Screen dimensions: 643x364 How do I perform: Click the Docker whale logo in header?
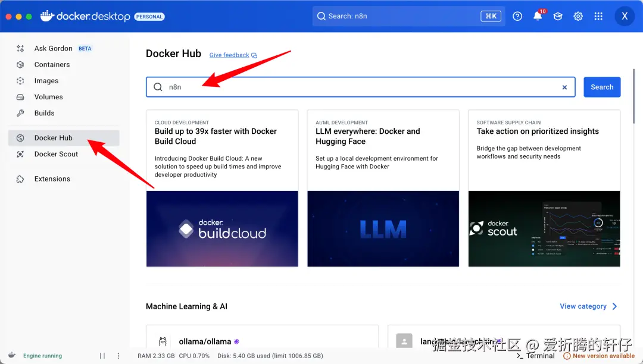[x=47, y=15]
